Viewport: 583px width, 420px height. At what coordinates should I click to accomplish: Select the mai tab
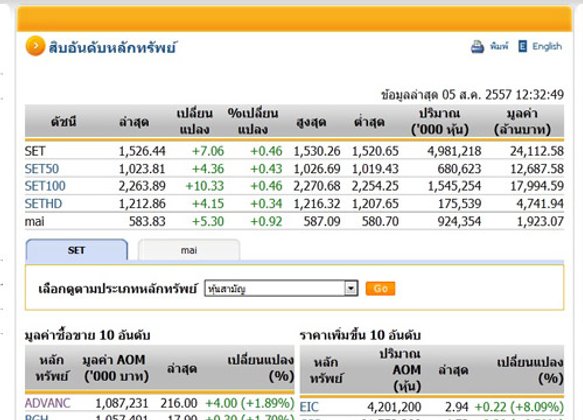point(189,250)
